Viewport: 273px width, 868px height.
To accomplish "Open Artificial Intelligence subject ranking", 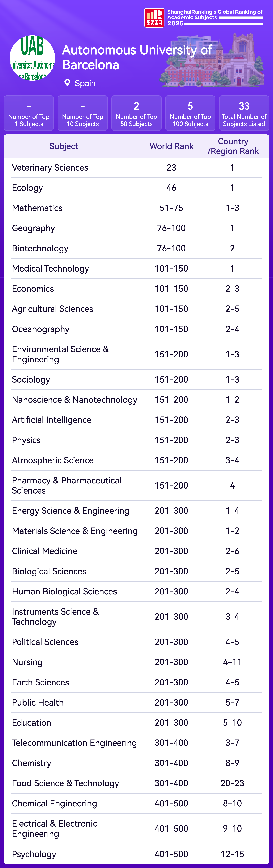I will tap(52, 420).
